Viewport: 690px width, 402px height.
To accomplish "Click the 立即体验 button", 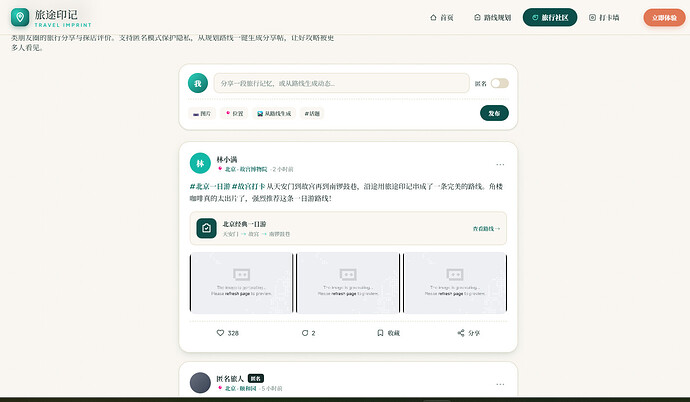I will (x=664, y=18).
